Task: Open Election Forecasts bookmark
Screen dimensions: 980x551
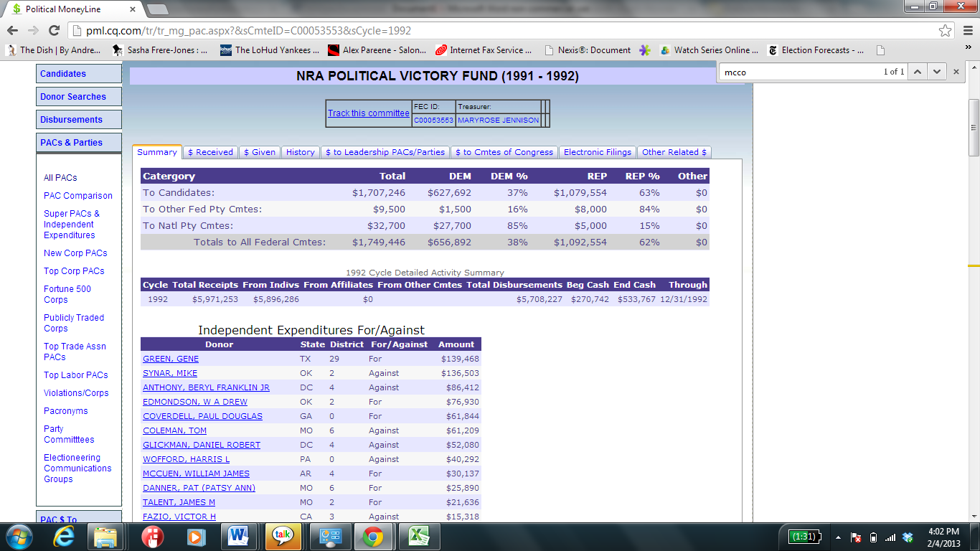Action: (816, 50)
